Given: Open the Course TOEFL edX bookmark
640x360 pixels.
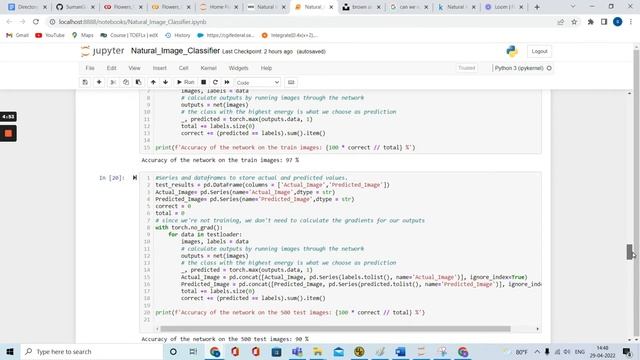Looking at the screenshot, I should tap(129, 36).
